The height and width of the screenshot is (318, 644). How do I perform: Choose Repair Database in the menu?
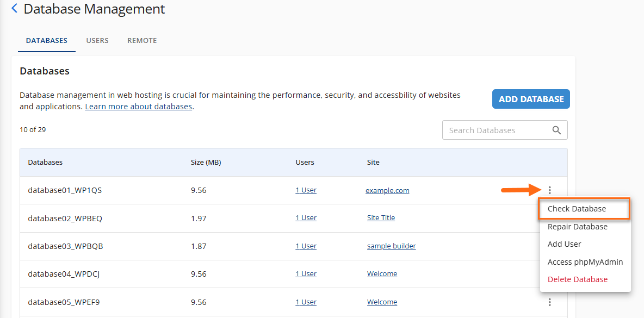(x=577, y=227)
